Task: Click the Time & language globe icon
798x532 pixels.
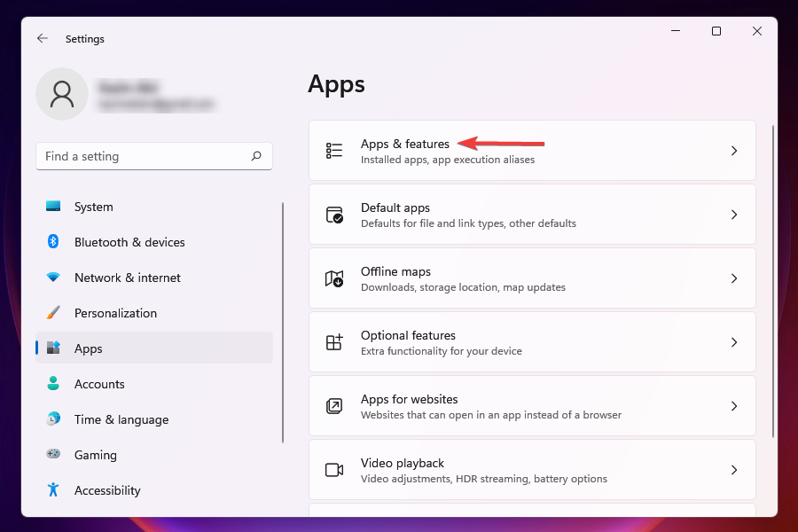Action: [x=53, y=419]
